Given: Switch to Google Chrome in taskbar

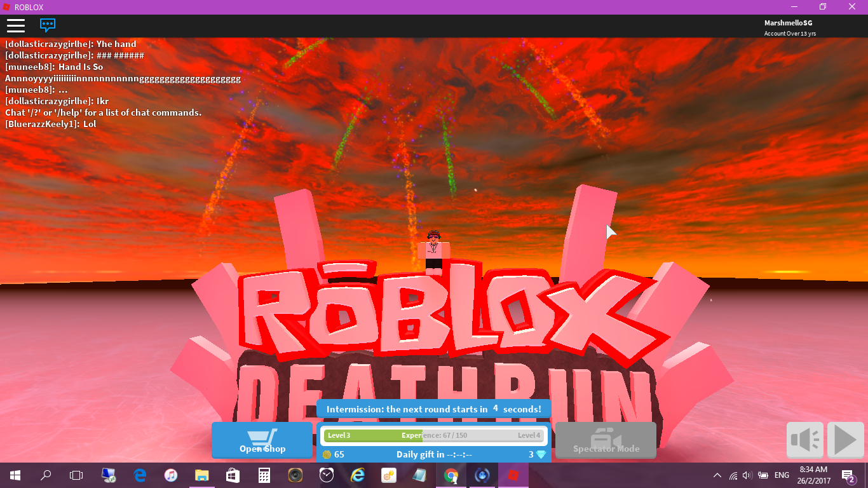Looking at the screenshot, I should tap(451, 475).
